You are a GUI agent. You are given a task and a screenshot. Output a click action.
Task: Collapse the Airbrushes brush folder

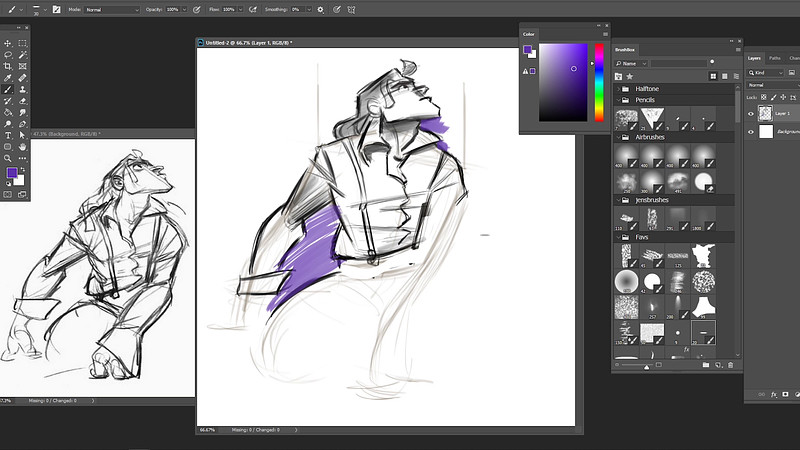(x=619, y=137)
